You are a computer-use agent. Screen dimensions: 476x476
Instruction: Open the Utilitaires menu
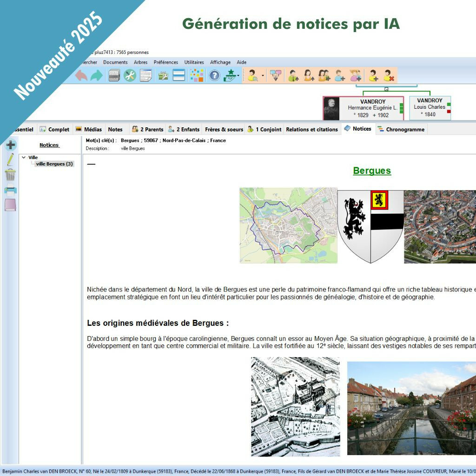tap(194, 62)
